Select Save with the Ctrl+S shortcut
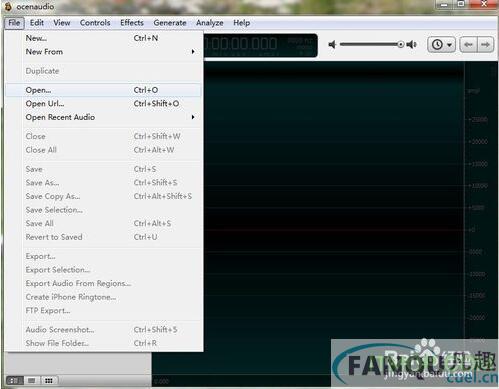The height and width of the screenshot is (389, 499). pos(103,169)
